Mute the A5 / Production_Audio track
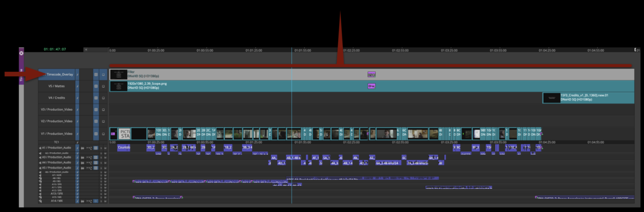The width and height of the screenshot is (644, 212). [x=105, y=168]
